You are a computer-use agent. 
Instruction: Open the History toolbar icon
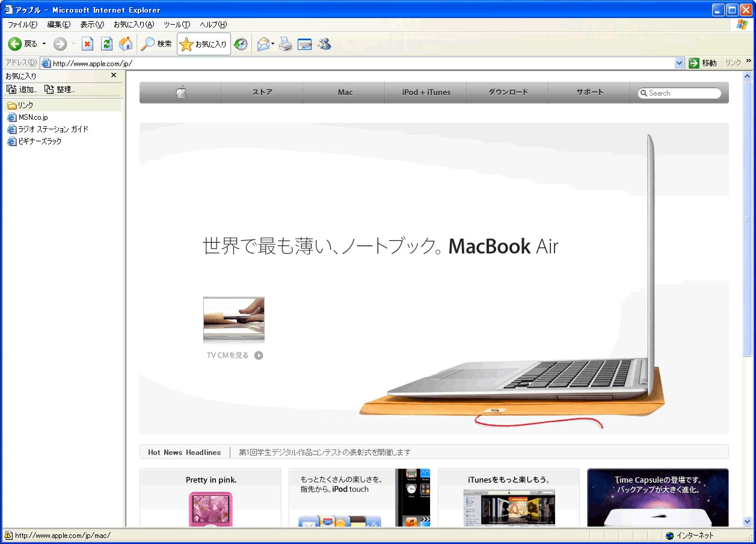[x=241, y=44]
